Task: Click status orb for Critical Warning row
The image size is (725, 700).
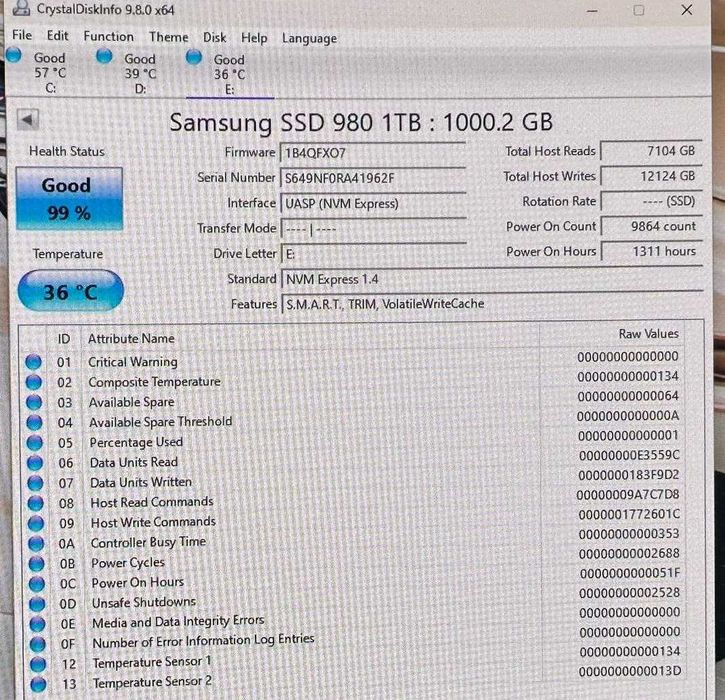Action: (x=33, y=362)
